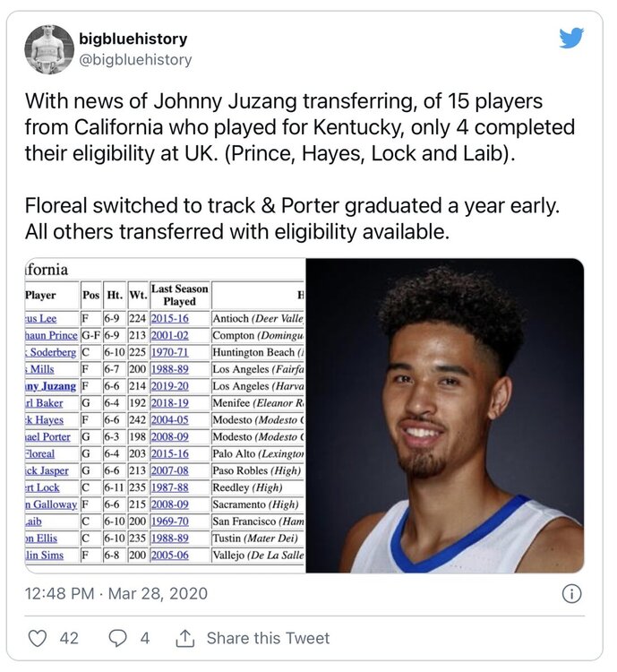
Task: Click the share arrow icon
Action: (185, 638)
